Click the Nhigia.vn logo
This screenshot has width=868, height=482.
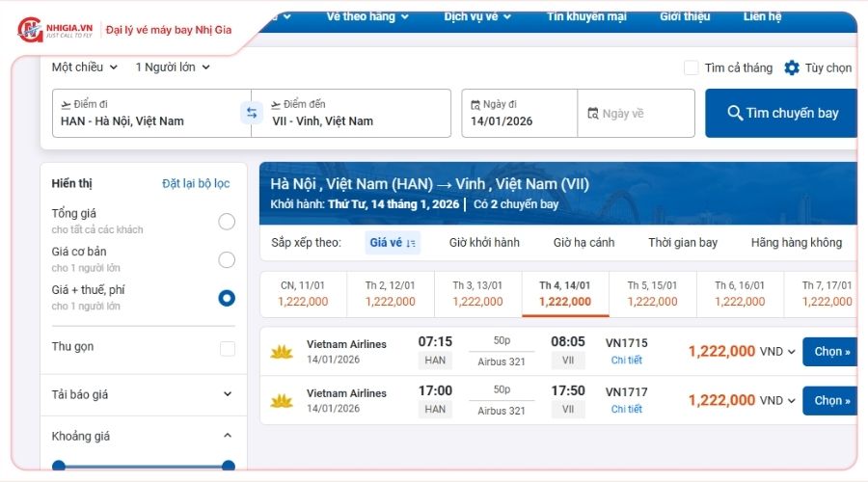pyautogui.click(x=55, y=29)
